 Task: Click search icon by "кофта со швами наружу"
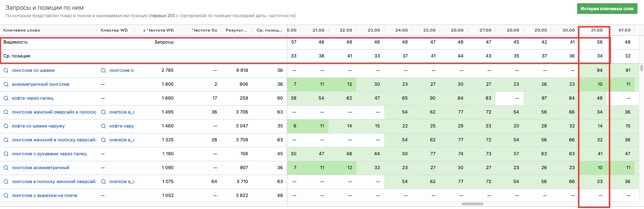6,126
